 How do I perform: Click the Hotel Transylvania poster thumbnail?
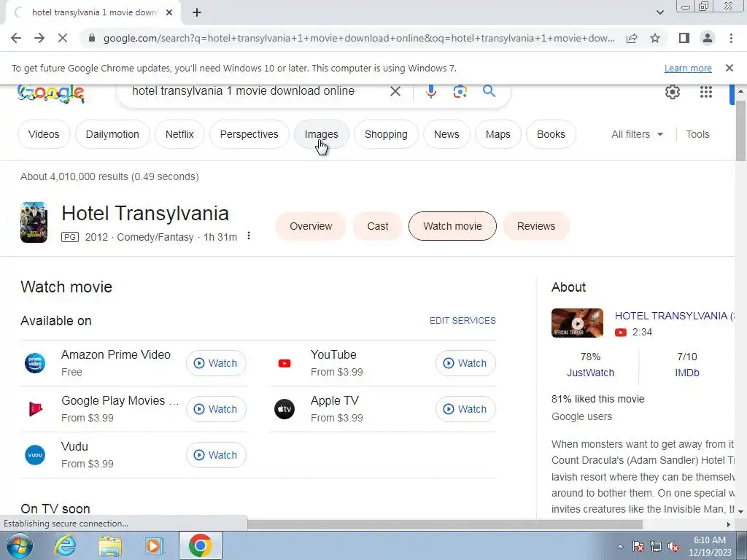(34, 222)
